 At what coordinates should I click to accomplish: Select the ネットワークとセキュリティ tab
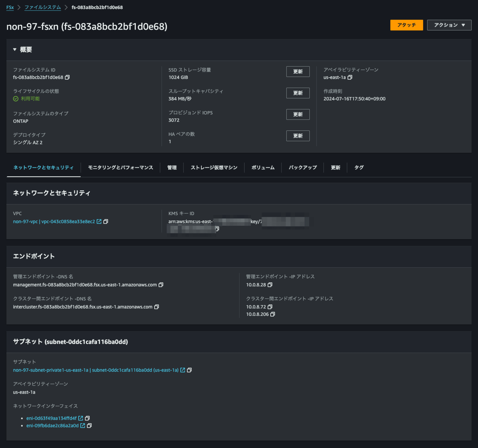pos(43,167)
